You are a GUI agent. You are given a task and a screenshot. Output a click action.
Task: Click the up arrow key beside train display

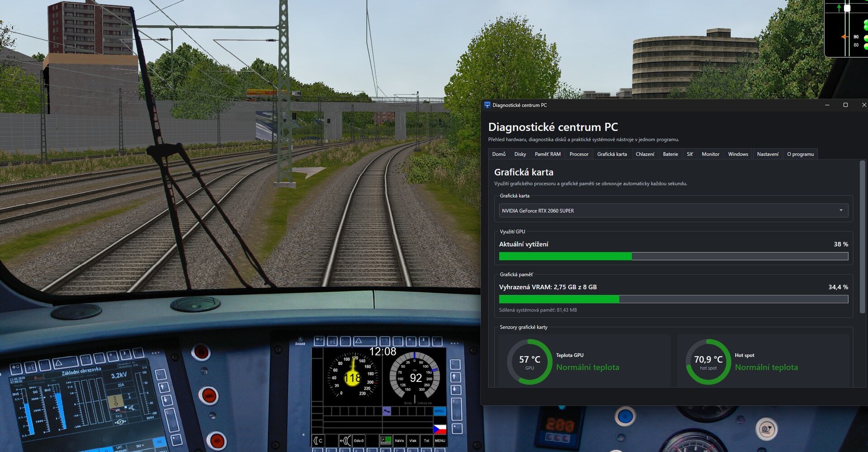[456, 377]
